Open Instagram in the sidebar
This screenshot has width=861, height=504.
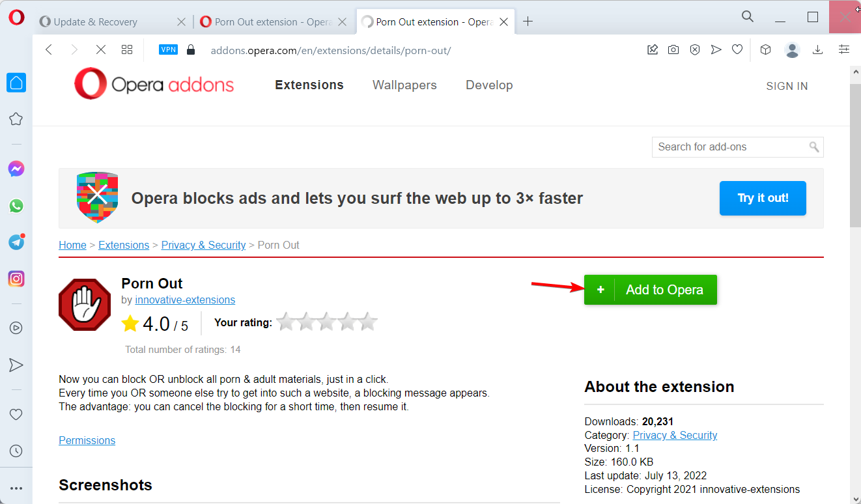tap(16, 279)
